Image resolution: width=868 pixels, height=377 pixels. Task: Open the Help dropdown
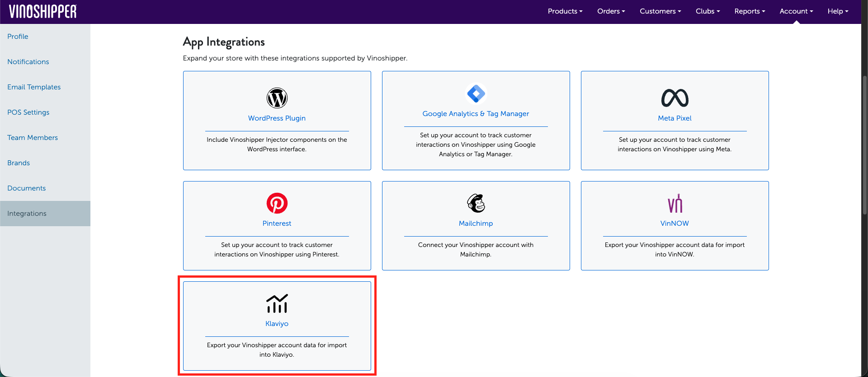coord(838,11)
